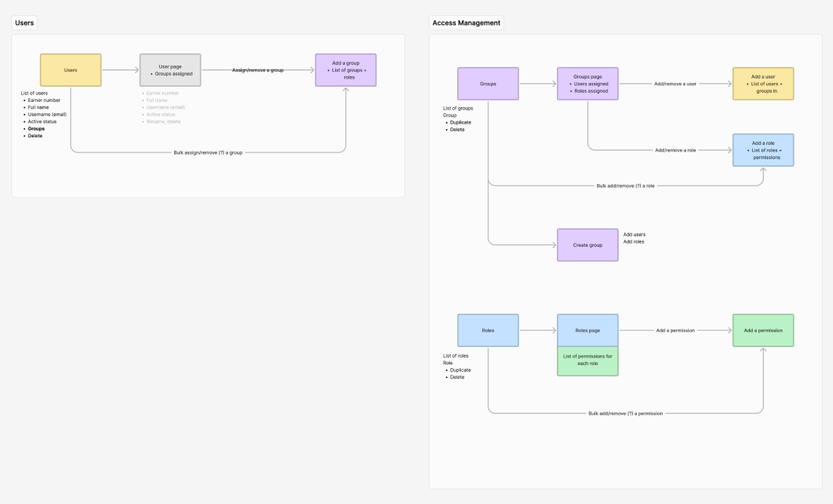833x504 pixels.
Task: Select the Roles page node
Action: (x=588, y=330)
